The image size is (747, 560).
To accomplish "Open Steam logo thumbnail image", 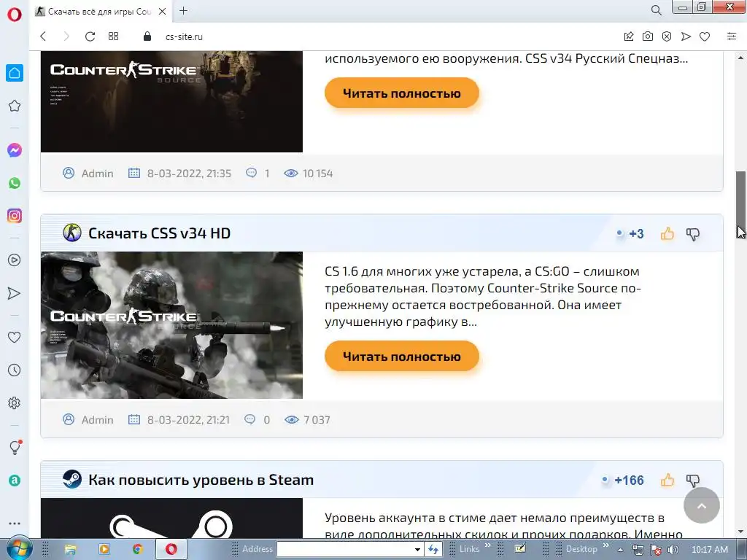I will [x=171, y=518].
